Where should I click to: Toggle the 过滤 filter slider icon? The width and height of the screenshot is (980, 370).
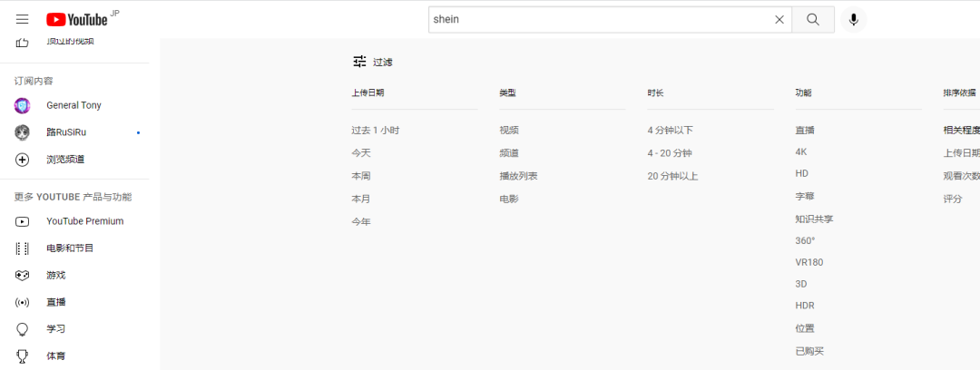[x=359, y=62]
